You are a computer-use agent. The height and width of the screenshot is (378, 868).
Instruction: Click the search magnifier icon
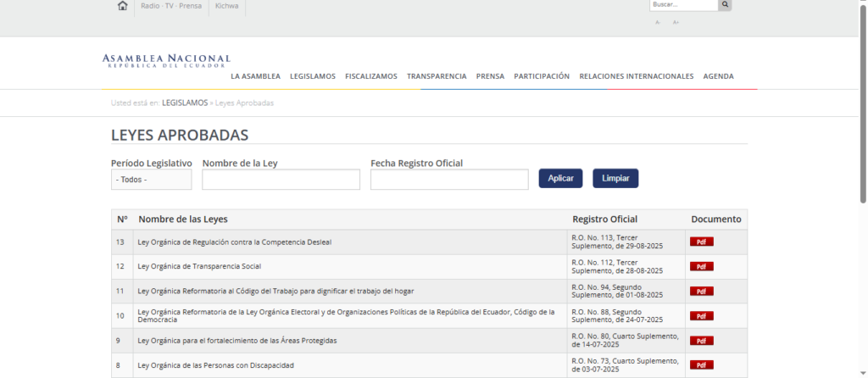(x=725, y=5)
